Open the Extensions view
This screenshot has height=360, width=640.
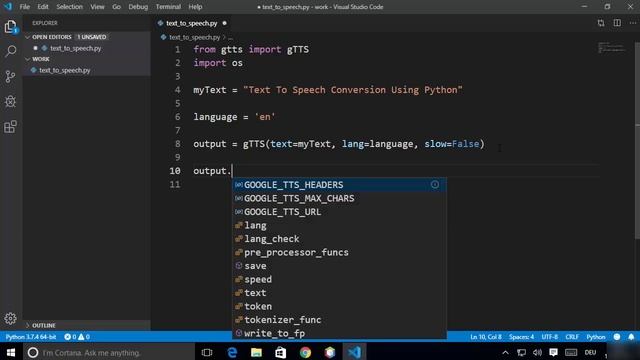click(x=11, y=127)
